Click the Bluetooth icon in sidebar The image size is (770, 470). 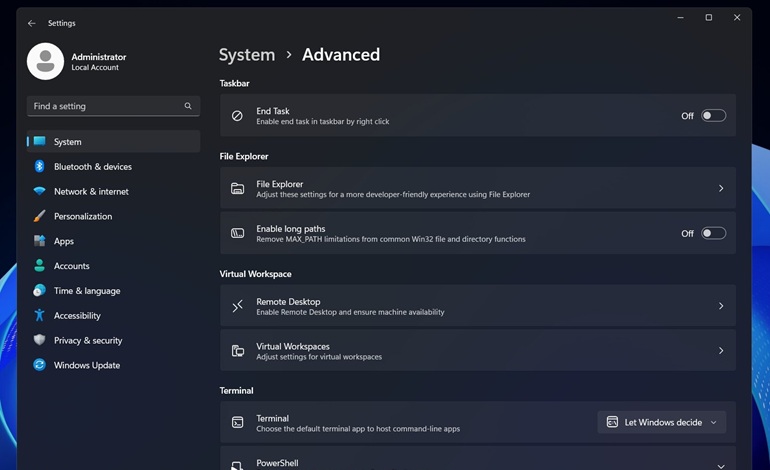point(40,166)
